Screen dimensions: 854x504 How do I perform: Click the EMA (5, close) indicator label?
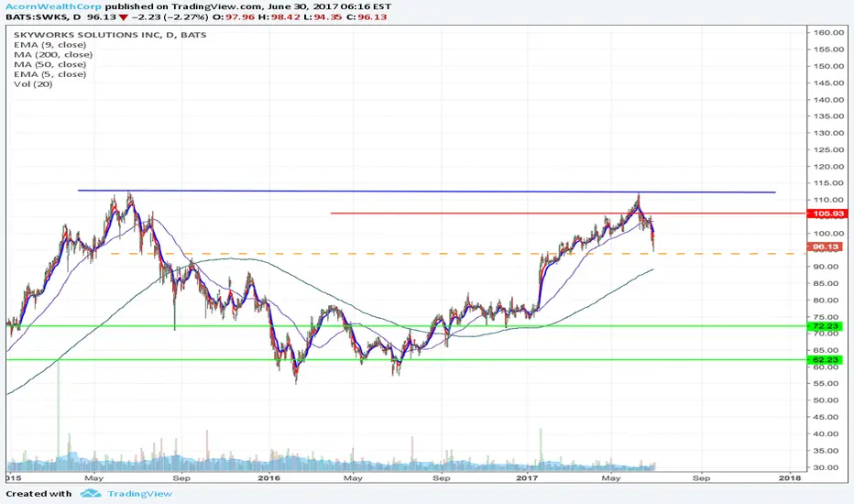click(x=49, y=74)
